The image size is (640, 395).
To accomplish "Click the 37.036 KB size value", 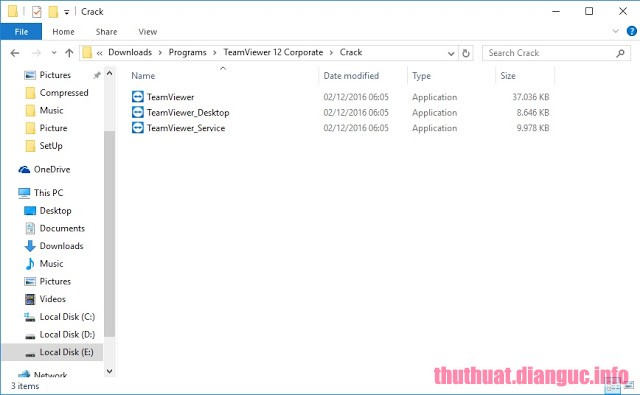I will tap(531, 97).
